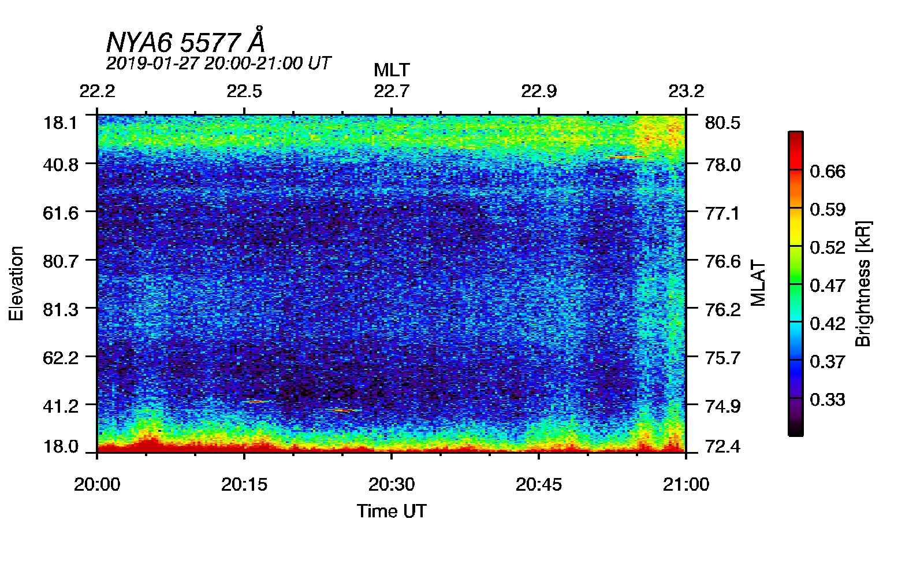Click the colorbar value '0.52'
Screen dimensions: 924x578
pyautogui.click(x=828, y=247)
